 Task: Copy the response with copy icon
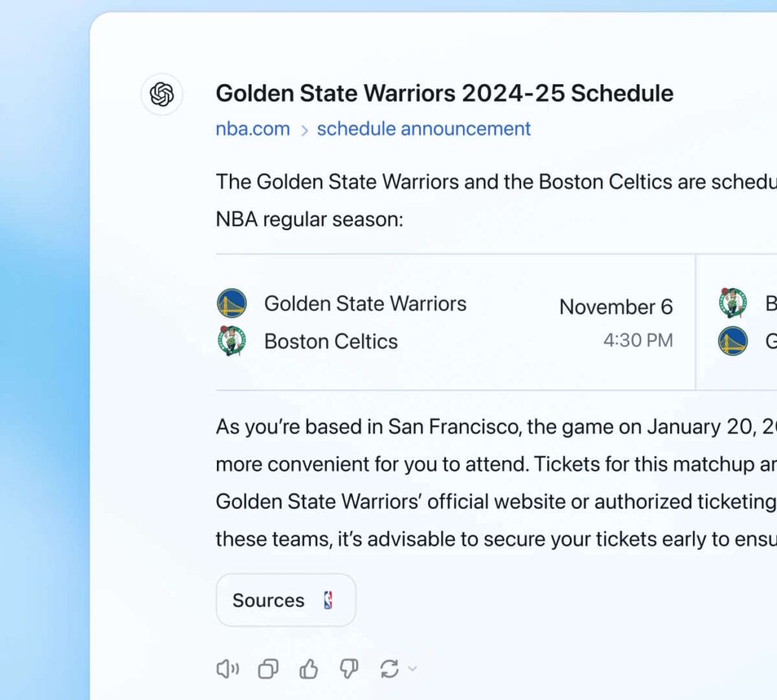268,669
